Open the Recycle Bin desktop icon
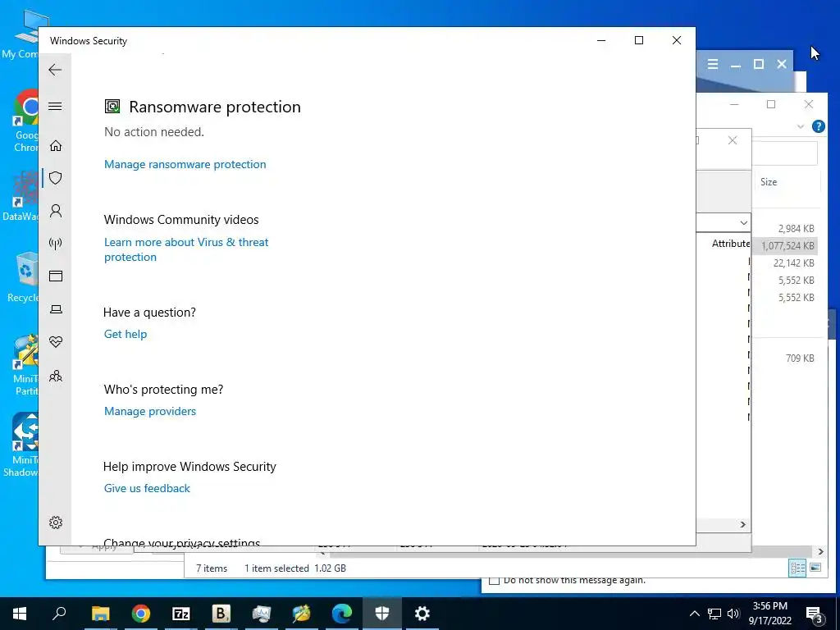Image resolution: width=840 pixels, height=630 pixels. pyautogui.click(x=24, y=278)
